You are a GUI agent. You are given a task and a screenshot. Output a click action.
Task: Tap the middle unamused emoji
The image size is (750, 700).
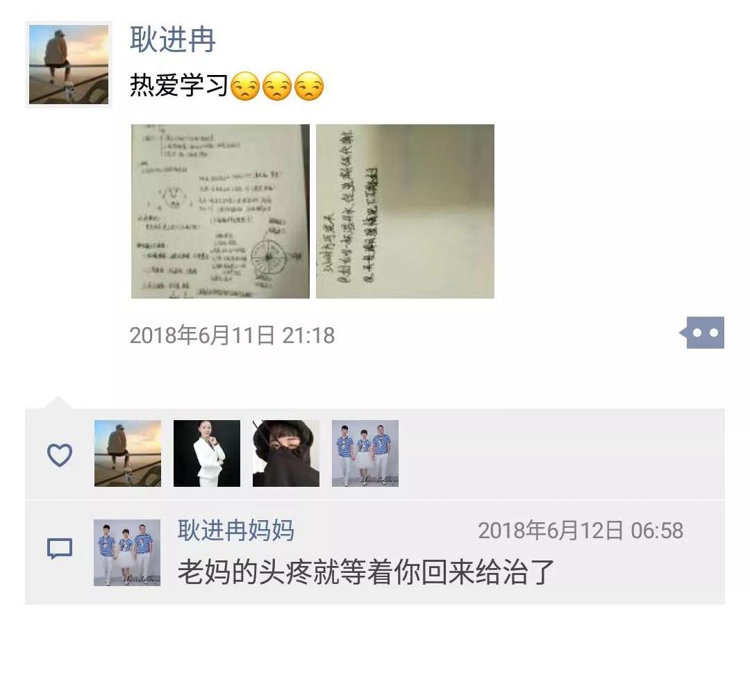[x=277, y=86]
